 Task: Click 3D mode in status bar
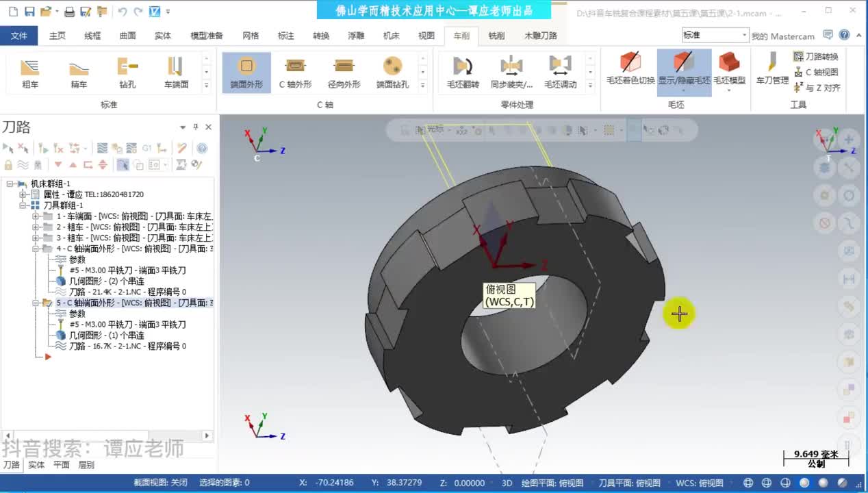tap(507, 483)
